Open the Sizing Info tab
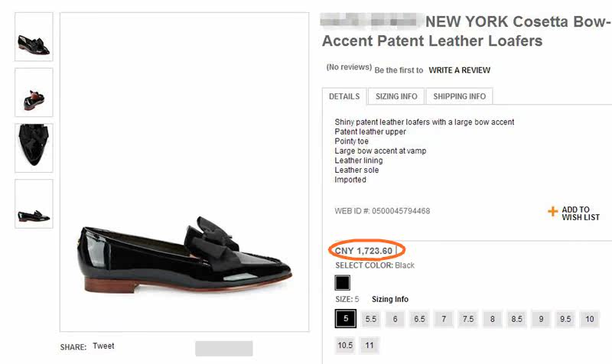 click(396, 96)
